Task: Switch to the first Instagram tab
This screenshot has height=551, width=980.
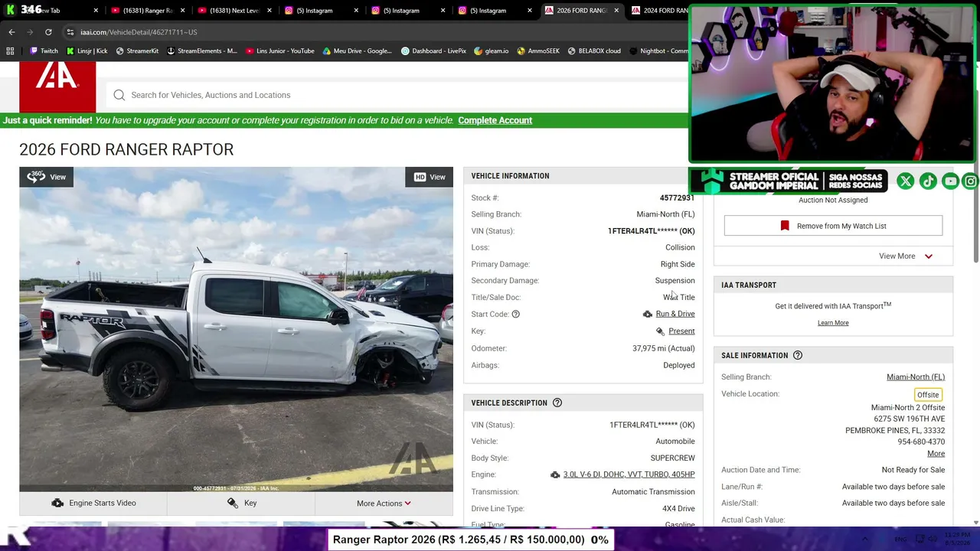Action: pos(315,11)
